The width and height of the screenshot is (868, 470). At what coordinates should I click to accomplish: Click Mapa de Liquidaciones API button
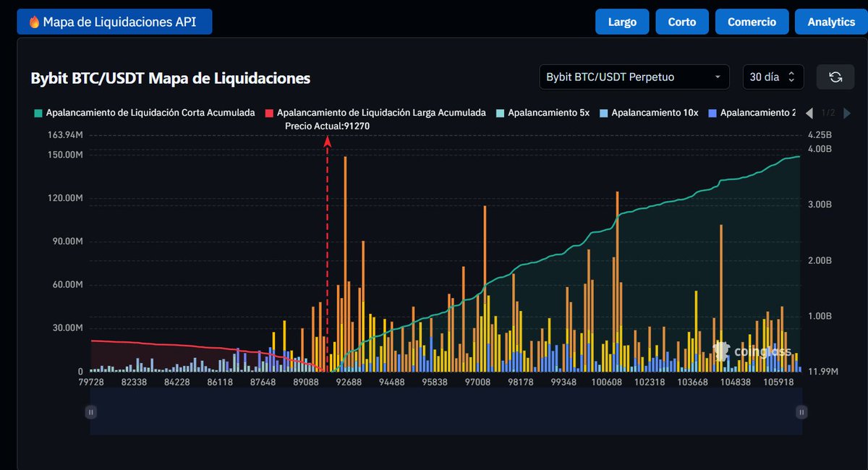point(115,22)
